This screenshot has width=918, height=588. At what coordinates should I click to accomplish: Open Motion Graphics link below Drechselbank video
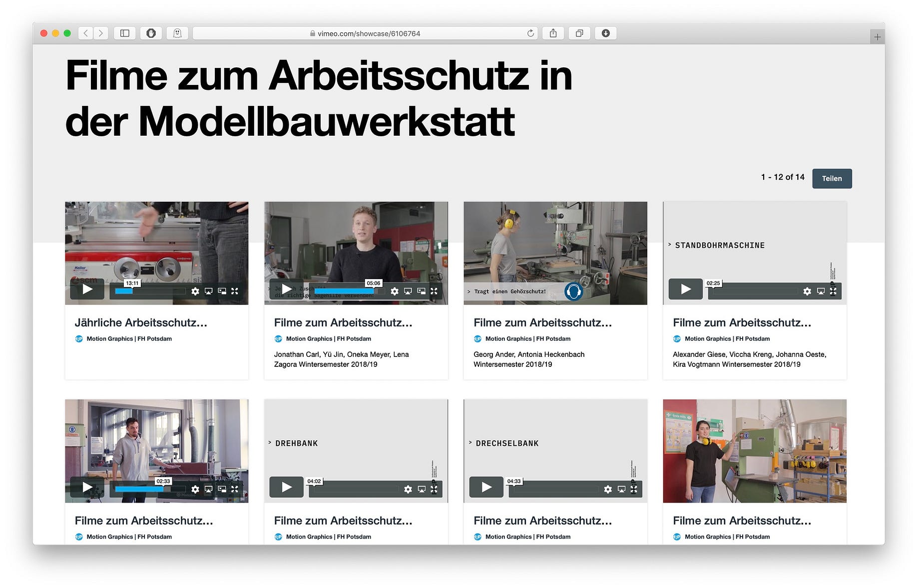527,537
